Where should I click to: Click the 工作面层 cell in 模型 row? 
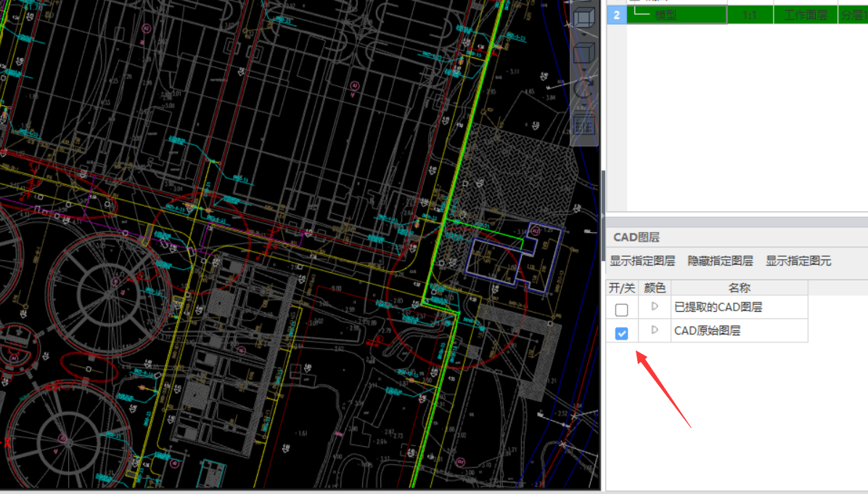[805, 15]
